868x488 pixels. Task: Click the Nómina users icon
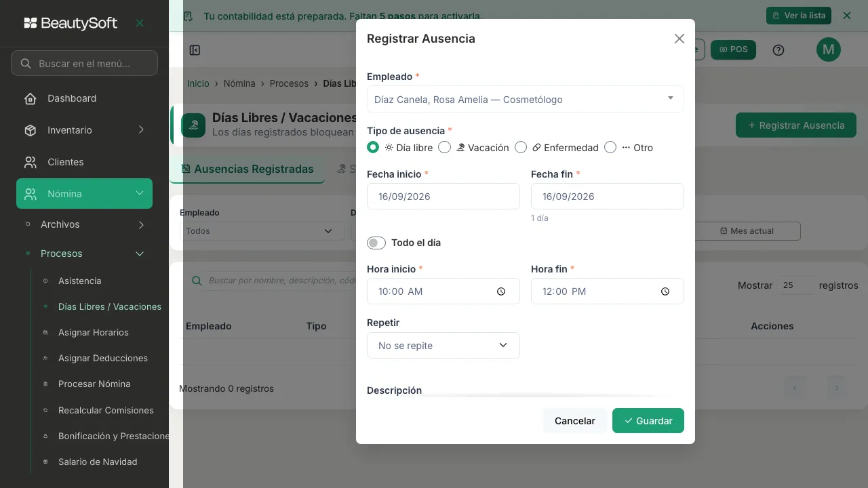pos(31,194)
